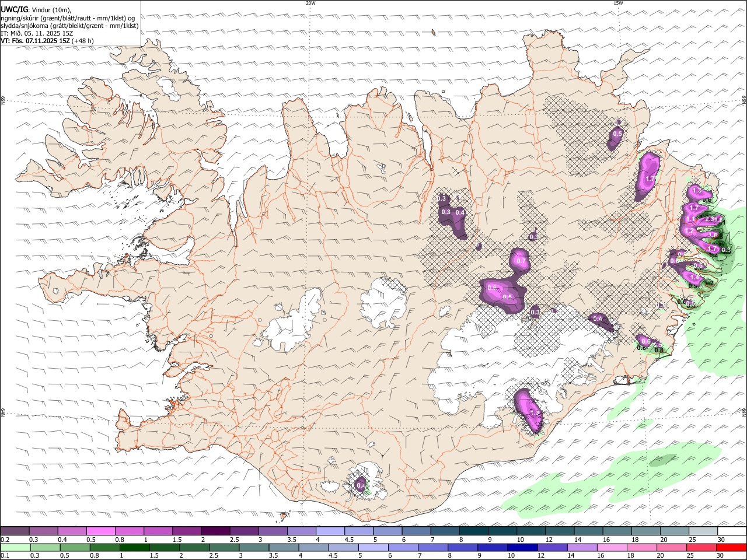This screenshot has height=560, width=747.
Task: Select lower legend swatch from 0.3 to 0.5
Action: point(45,547)
